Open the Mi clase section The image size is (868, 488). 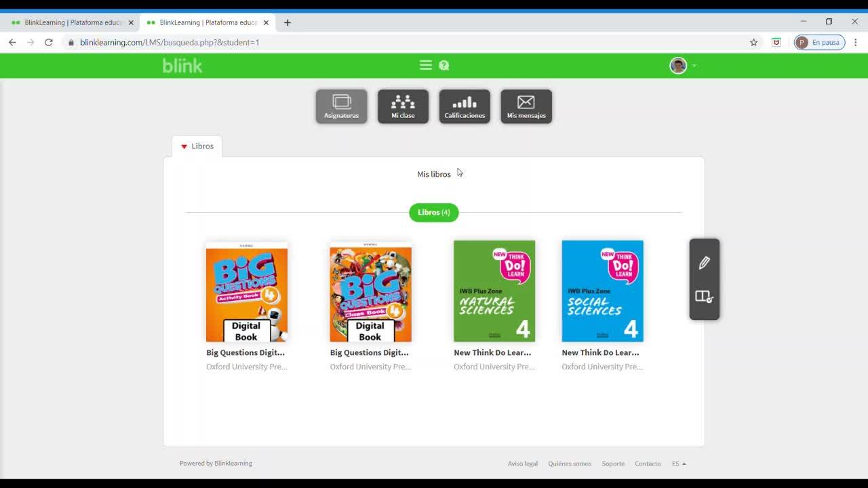[x=403, y=106]
